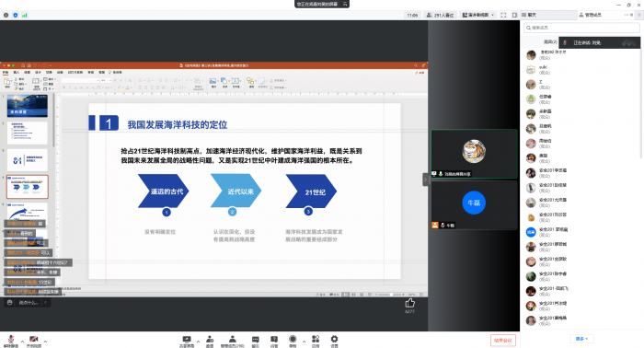Click PowerPoint search icon in title bar
The height and width of the screenshot is (348, 644).
[x=416, y=65]
